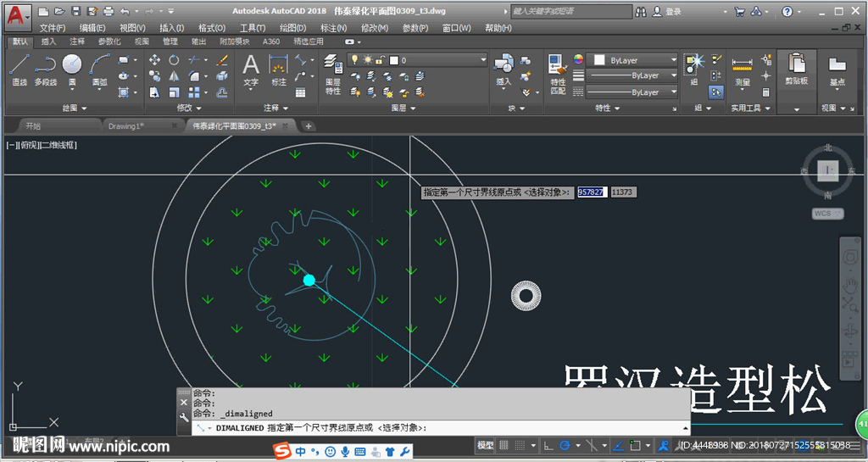The height and width of the screenshot is (462, 868).
Task: Click the keyword search input field
Action: pos(570,11)
